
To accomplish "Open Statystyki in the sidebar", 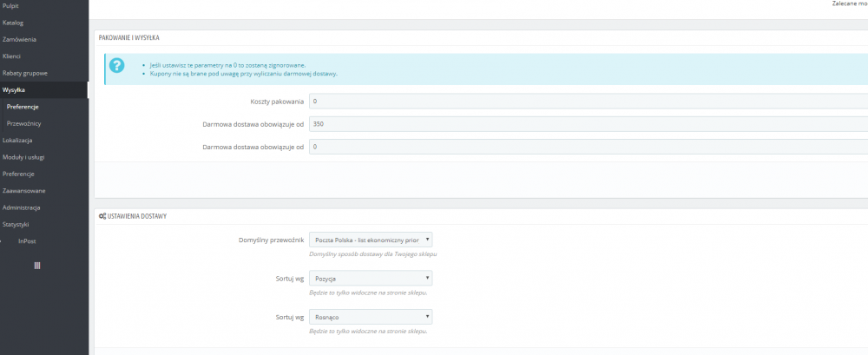I will tap(16, 225).
